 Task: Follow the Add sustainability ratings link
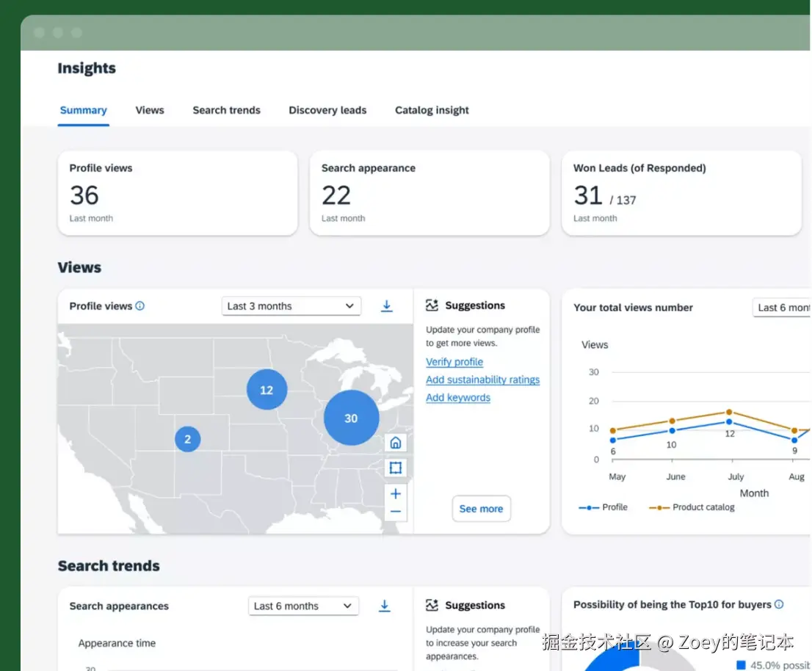(482, 380)
